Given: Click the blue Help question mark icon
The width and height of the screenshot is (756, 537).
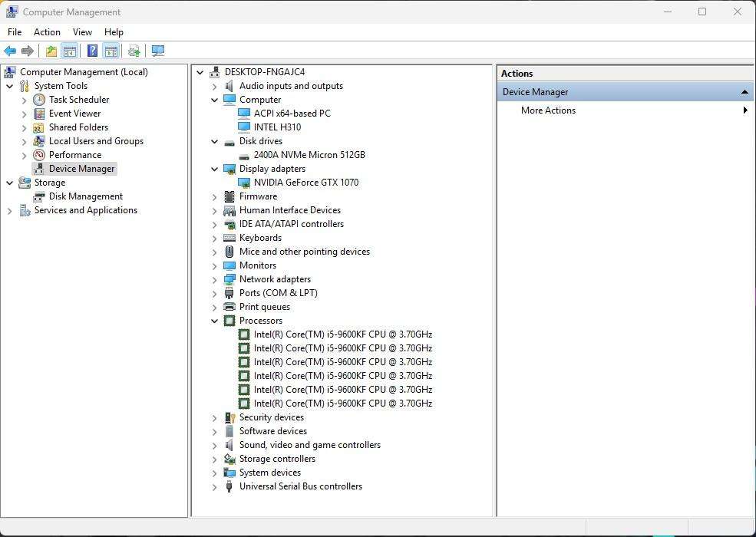Looking at the screenshot, I should (x=92, y=51).
